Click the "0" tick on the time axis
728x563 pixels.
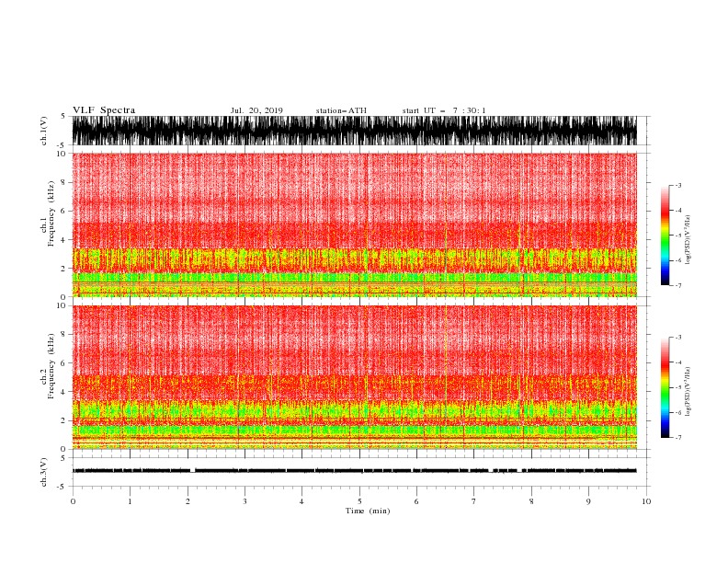[73, 501]
